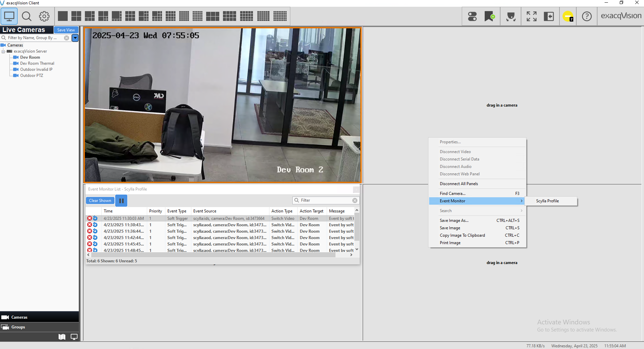Click the Save View button
This screenshot has width=644, height=349.
click(66, 30)
